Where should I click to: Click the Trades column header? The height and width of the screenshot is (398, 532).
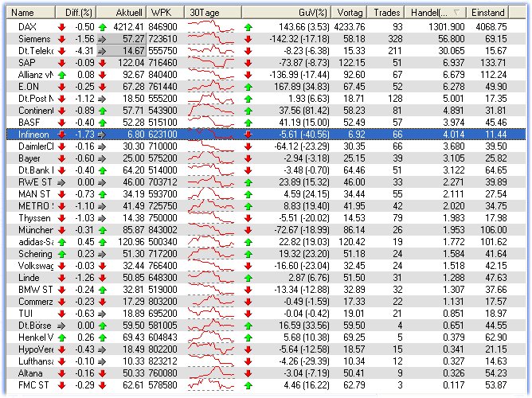click(386, 13)
